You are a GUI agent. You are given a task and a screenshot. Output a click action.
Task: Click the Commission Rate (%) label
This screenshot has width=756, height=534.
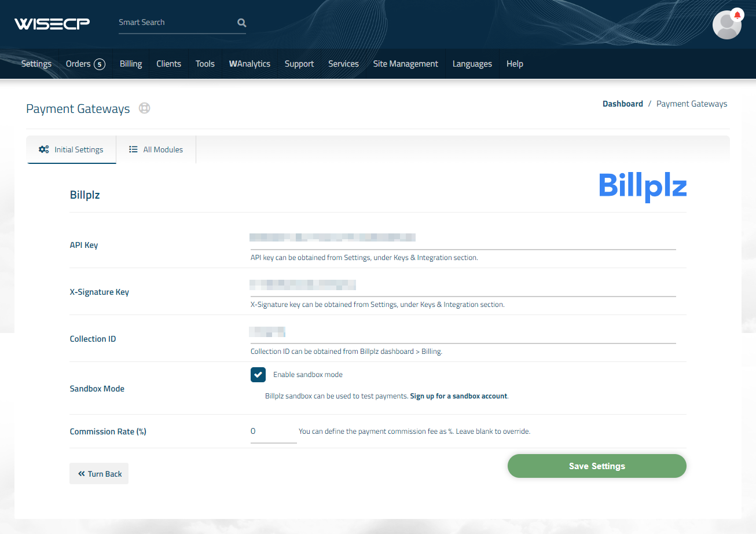click(108, 431)
